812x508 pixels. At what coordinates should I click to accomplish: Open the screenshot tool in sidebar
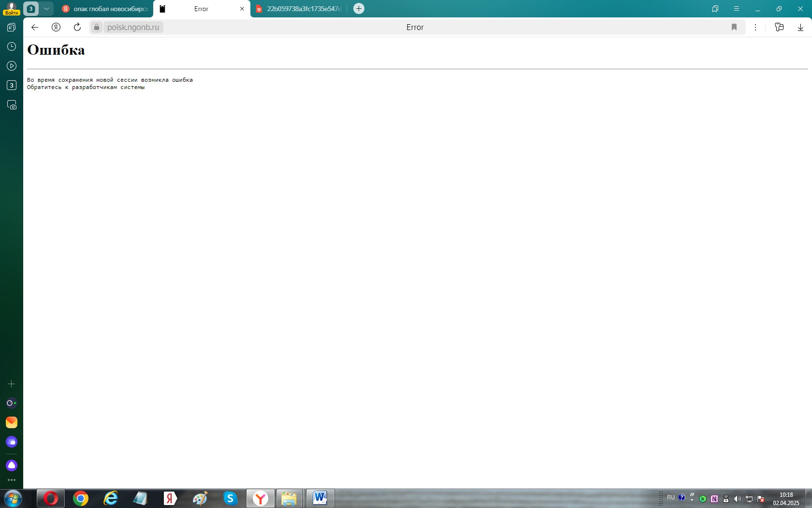click(12, 105)
